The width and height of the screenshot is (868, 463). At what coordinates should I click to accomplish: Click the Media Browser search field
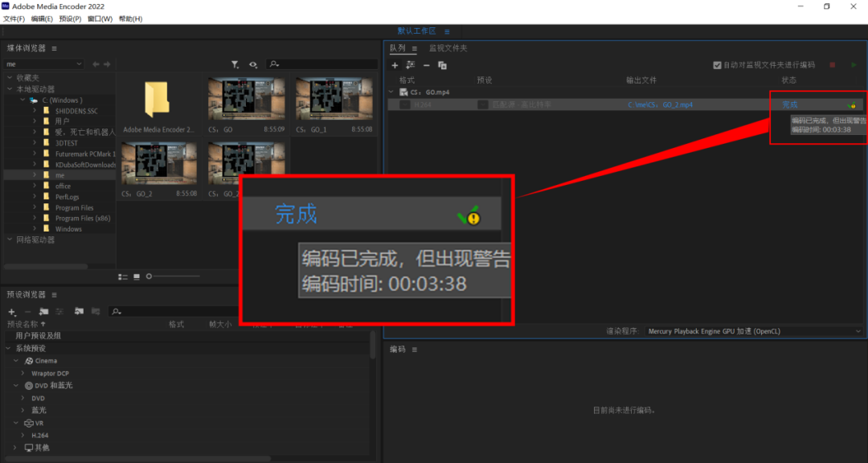click(322, 65)
